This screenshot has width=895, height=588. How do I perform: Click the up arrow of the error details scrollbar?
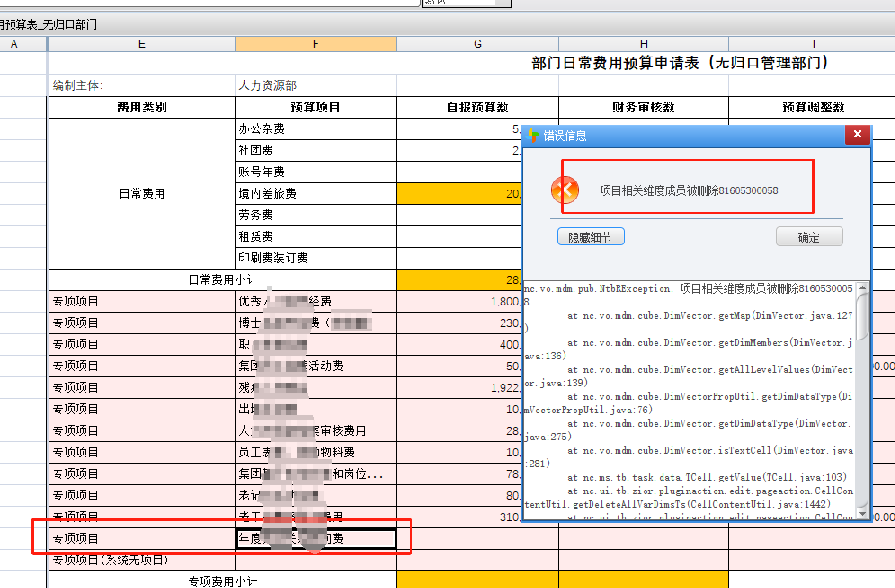pos(864,288)
